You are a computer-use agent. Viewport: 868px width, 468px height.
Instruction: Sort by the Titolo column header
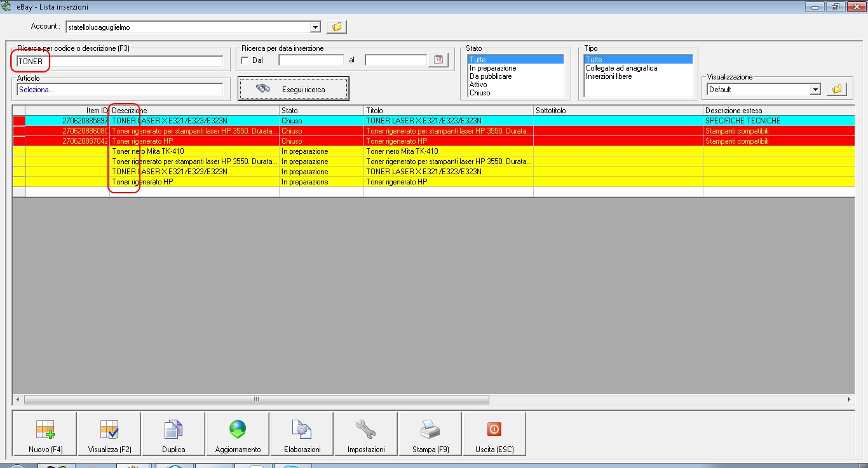(x=449, y=111)
